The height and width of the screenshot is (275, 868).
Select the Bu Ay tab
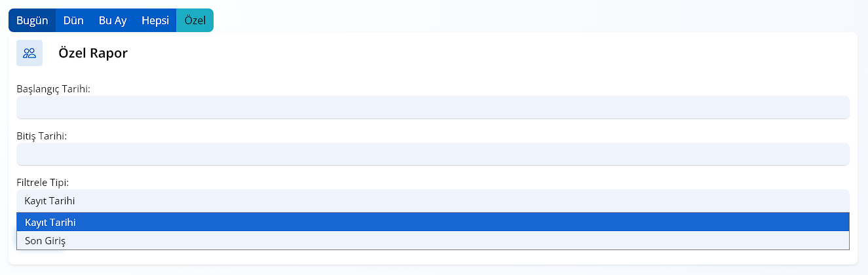pos(113,20)
